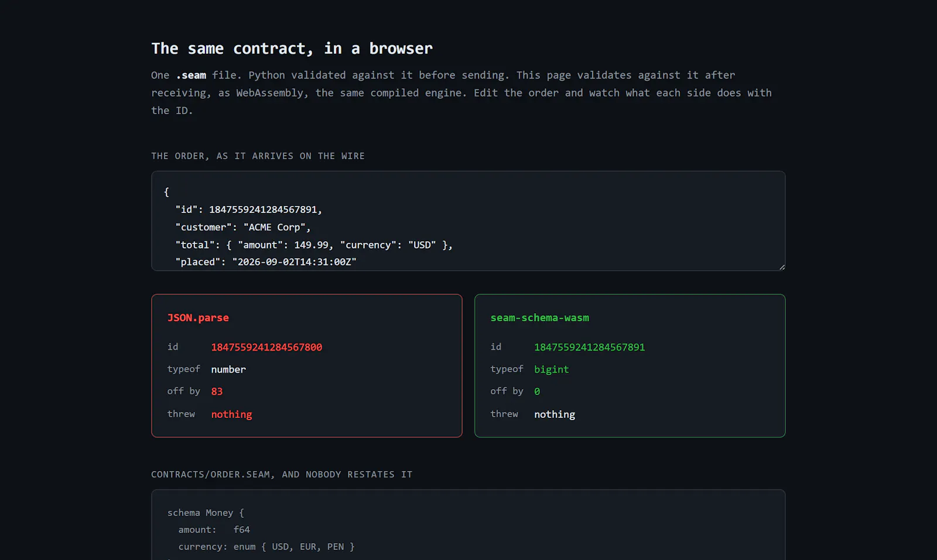Click the bold .seam text in the intro
937x560 pixels.
(191, 75)
